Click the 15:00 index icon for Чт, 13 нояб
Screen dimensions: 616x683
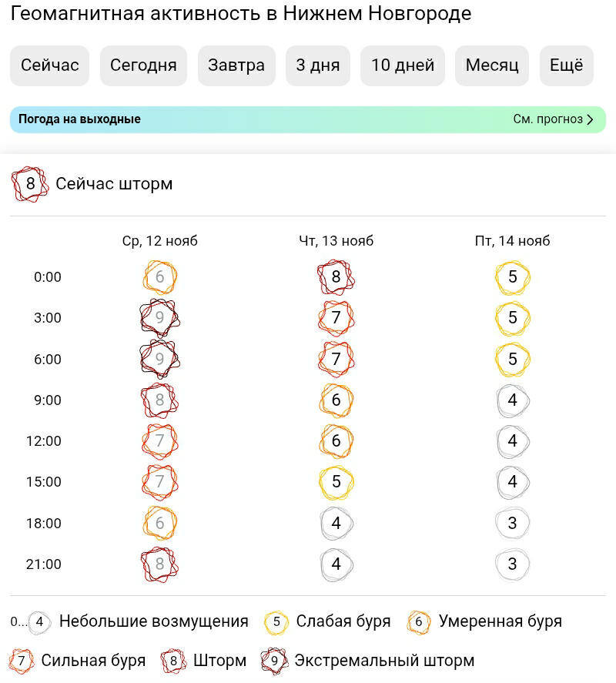click(x=336, y=482)
